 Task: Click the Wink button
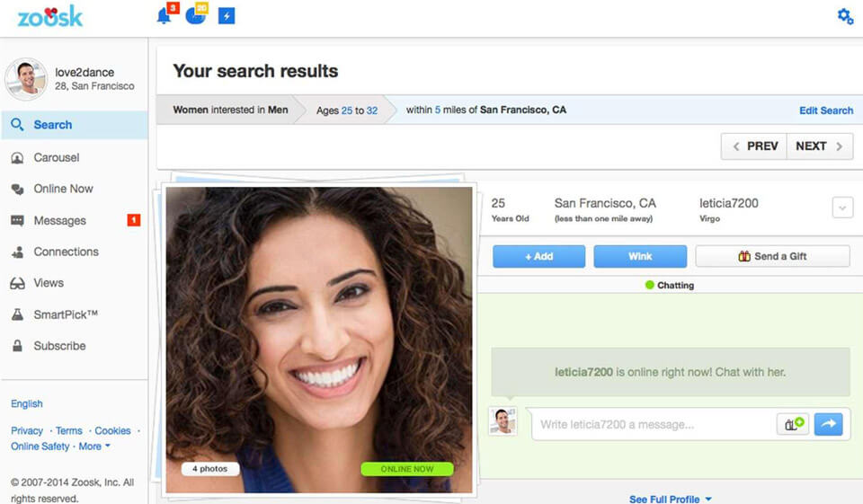click(x=640, y=256)
